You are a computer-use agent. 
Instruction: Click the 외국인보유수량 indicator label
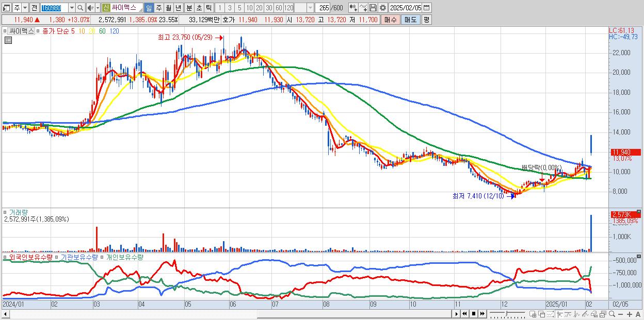tap(31, 257)
